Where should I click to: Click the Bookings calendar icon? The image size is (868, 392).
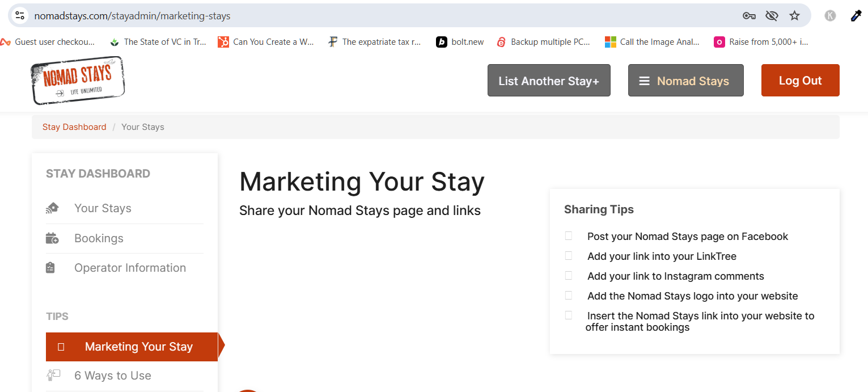point(52,238)
